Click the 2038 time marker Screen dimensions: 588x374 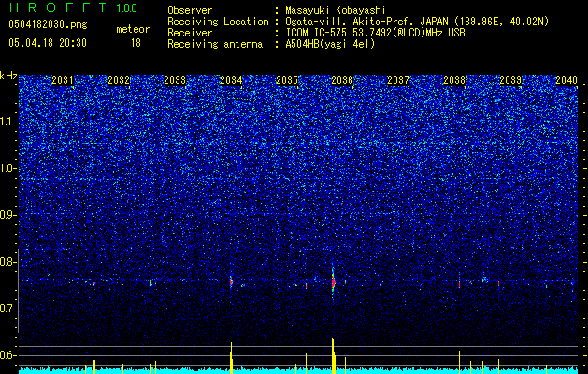pyautogui.click(x=454, y=80)
